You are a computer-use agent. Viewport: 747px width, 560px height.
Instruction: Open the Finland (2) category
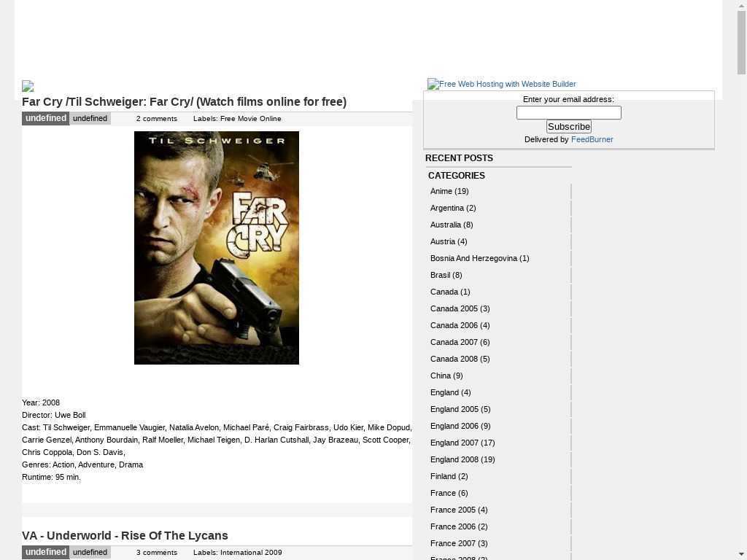click(x=449, y=476)
